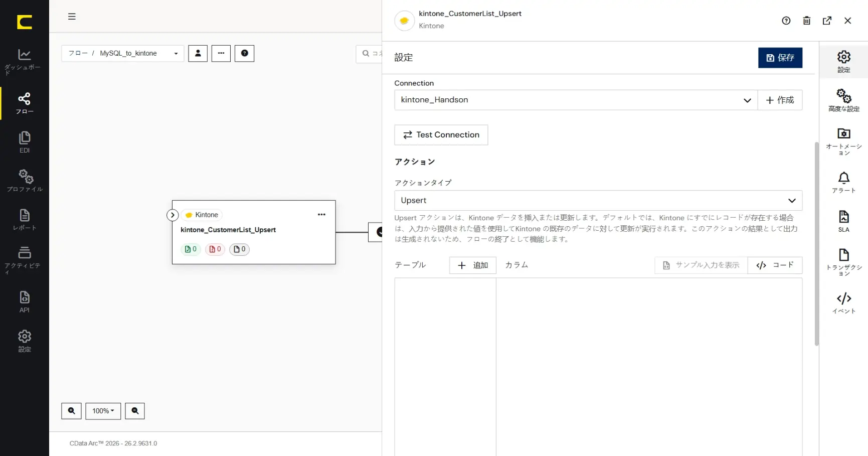
Task: Open the プロファイル sidebar page
Action: (x=24, y=181)
